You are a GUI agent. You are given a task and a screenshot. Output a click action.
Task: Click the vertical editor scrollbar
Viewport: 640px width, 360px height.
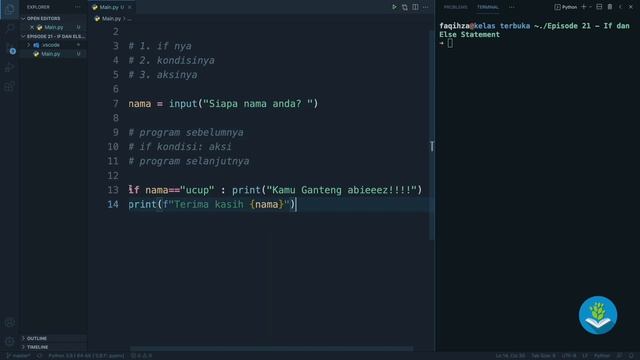431,135
